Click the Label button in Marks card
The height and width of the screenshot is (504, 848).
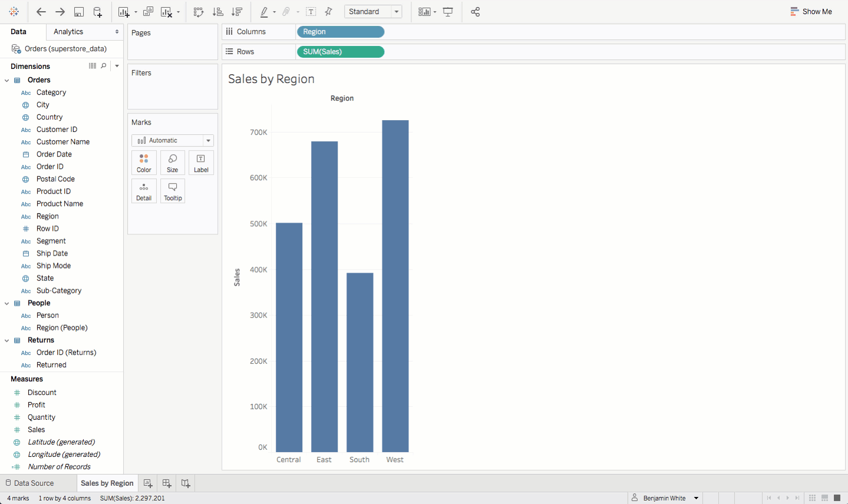[201, 163]
